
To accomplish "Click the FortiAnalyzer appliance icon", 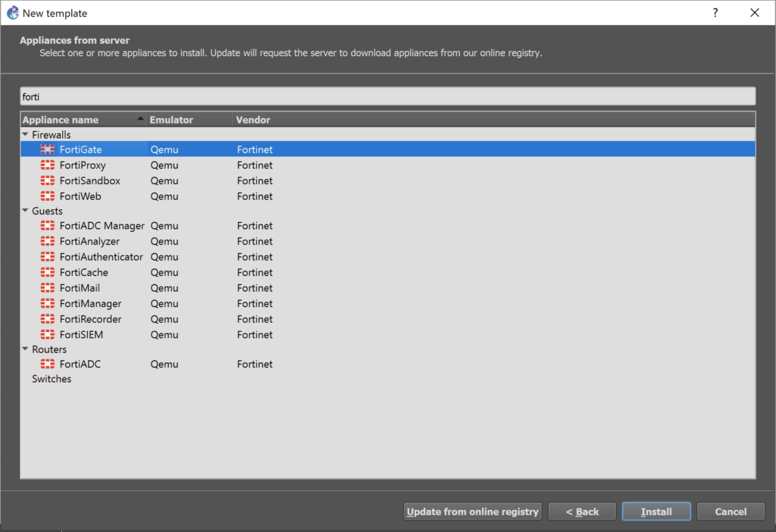I will (48, 241).
